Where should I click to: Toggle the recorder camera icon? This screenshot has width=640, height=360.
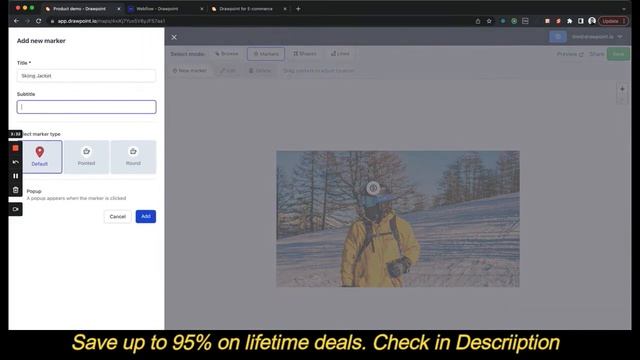tap(16, 209)
